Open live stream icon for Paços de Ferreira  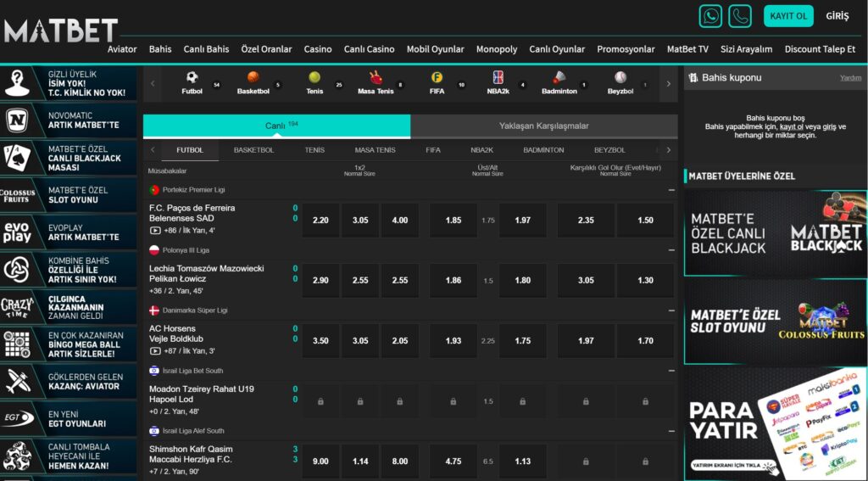click(155, 230)
